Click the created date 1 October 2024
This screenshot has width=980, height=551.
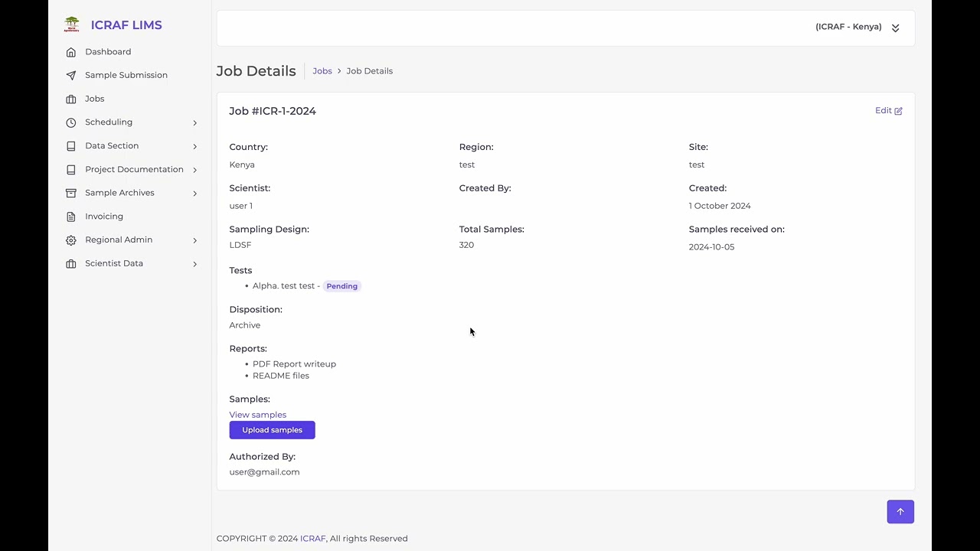pos(720,206)
